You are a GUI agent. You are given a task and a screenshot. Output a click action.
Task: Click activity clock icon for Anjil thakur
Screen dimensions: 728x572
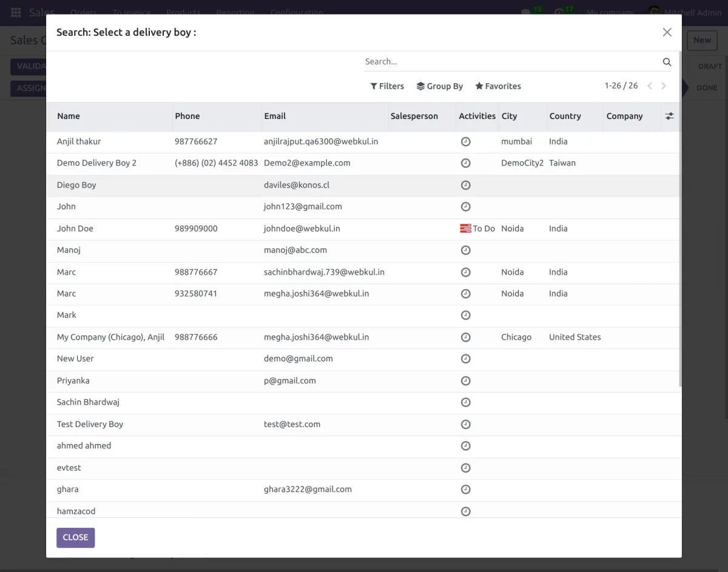(x=465, y=141)
